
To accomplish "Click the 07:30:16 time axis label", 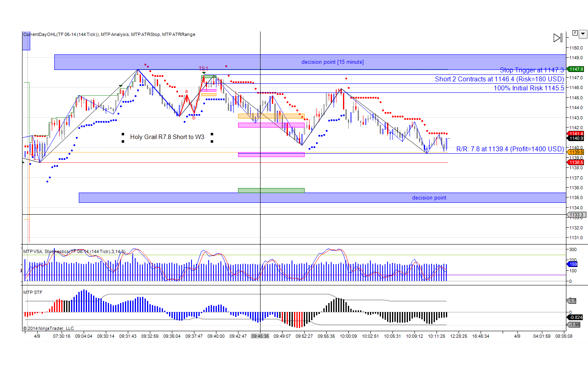I will pyautogui.click(x=62, y=336).
